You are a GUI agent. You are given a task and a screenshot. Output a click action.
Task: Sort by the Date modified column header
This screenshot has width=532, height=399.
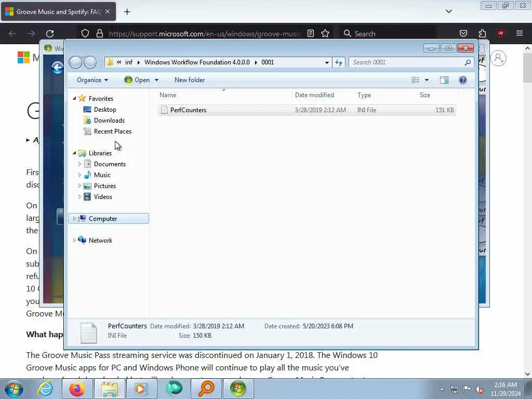point(323,95)
